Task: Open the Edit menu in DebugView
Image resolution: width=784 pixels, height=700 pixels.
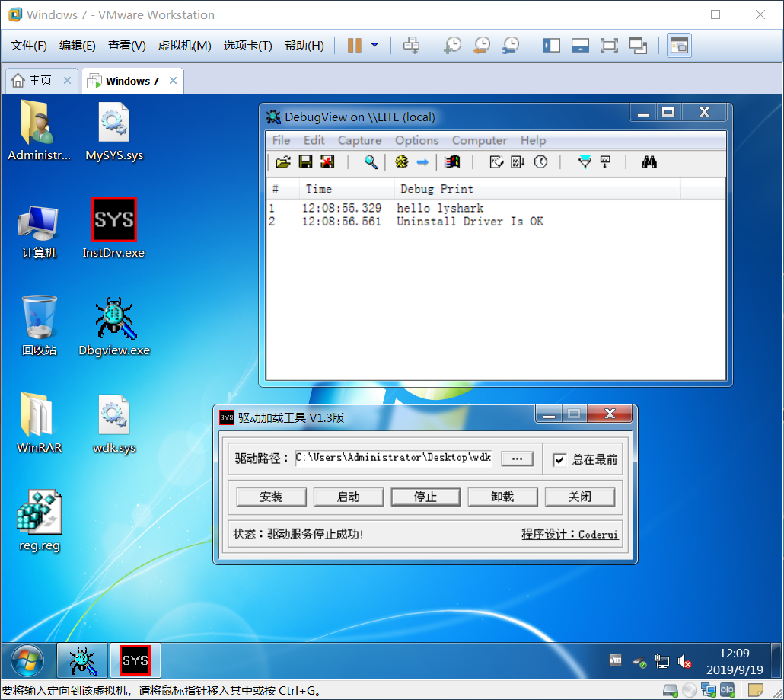Action: [x=314, y=140]
